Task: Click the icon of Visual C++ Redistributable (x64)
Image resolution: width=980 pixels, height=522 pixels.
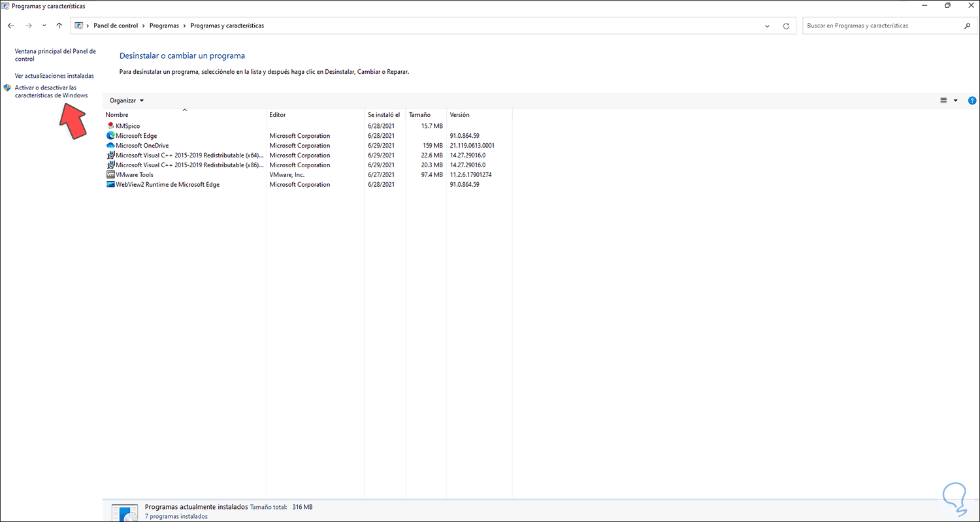Action: tap(110, 155)
